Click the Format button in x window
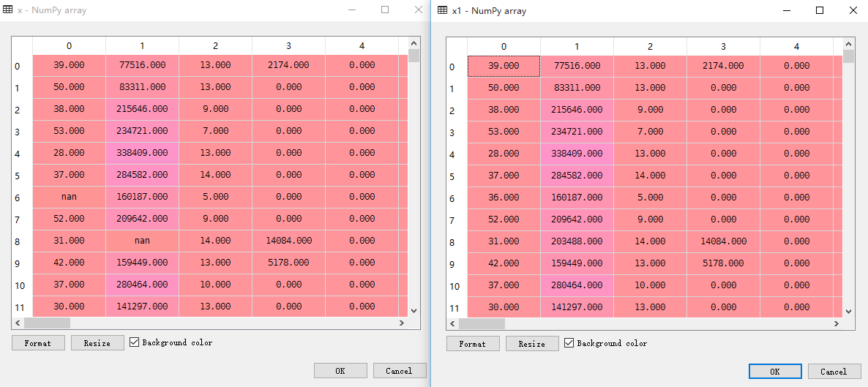This screenshot has height=387, width=868. tap(38, 342)
